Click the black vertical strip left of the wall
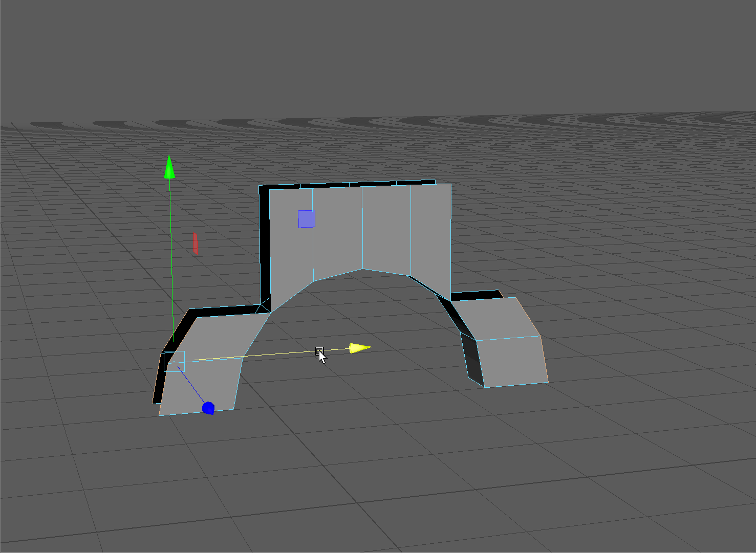The height and width of the screenshot is (553, 756). tap(264, 246)
